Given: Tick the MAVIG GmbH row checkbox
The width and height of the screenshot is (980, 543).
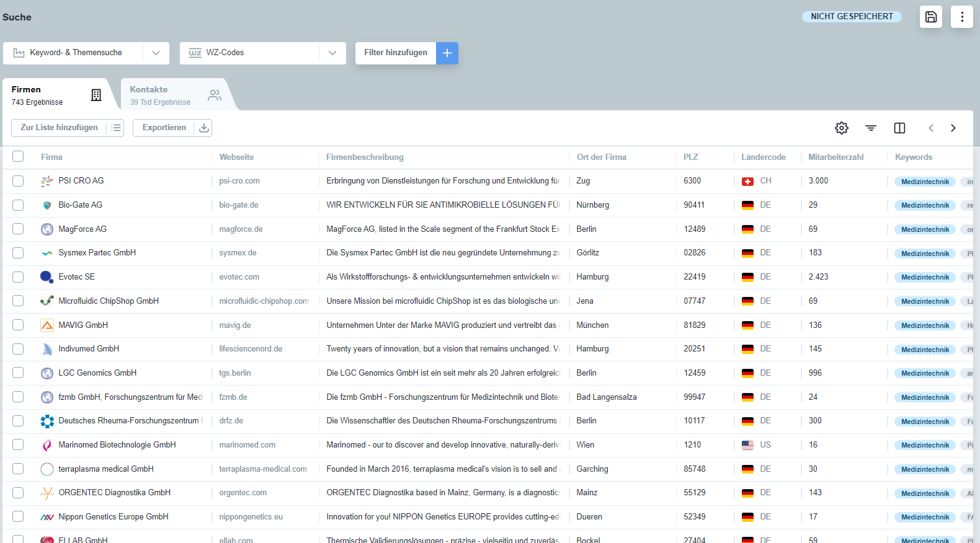Looking at the screenshot, I should click(x=18, y=325).
